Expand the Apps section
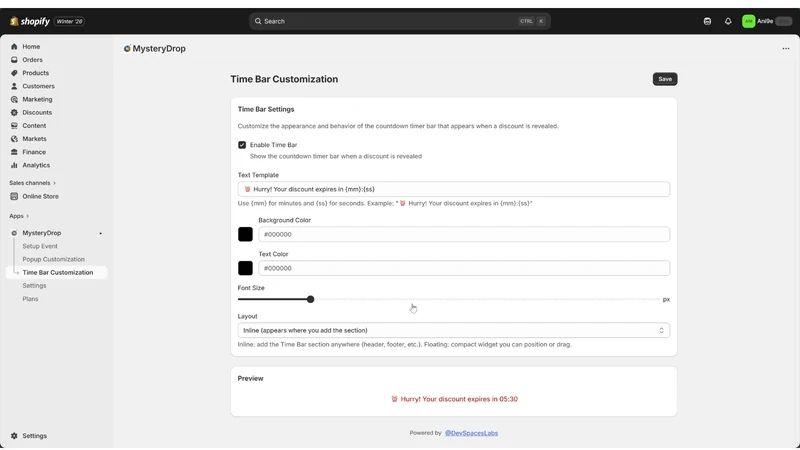 pyautogui.click(x=19, y=216)
